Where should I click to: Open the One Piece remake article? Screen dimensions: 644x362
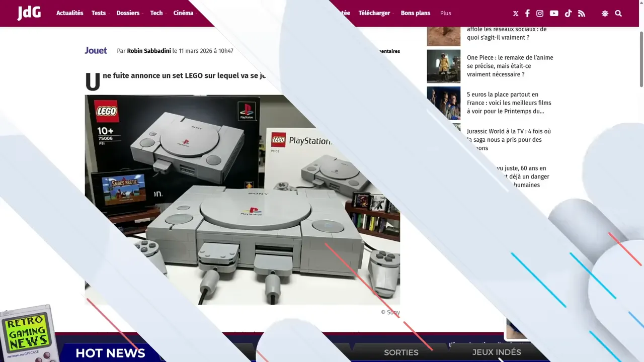pyautogui.click(x=510, y=66)
